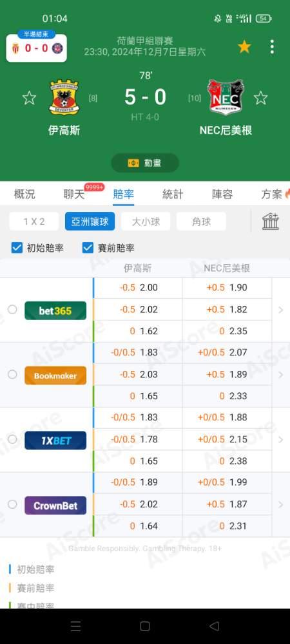Select the 大小球 odds filter
The image size is (290, 644).
pos(146,222)
